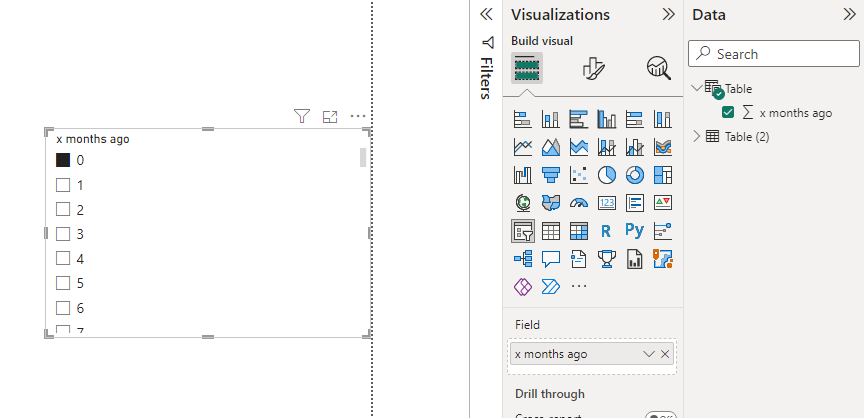
Task: Add a Map globe visual
Action: 522,203
